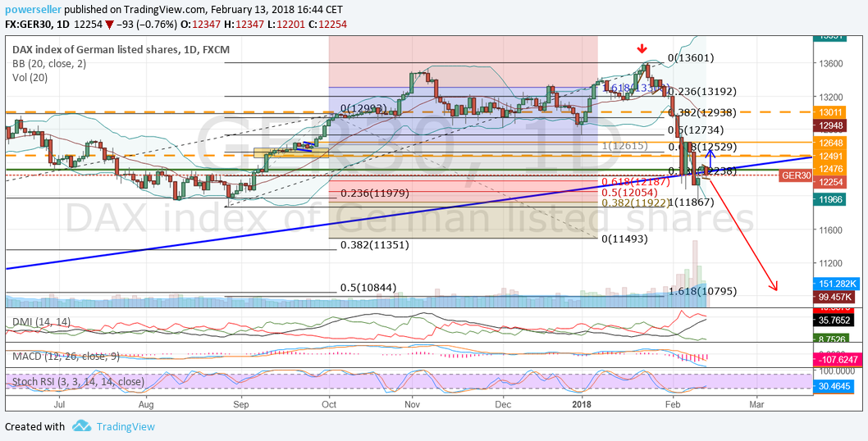Click the 0.382(12938) Fibonacci label
868x441 pixels.
702,112
